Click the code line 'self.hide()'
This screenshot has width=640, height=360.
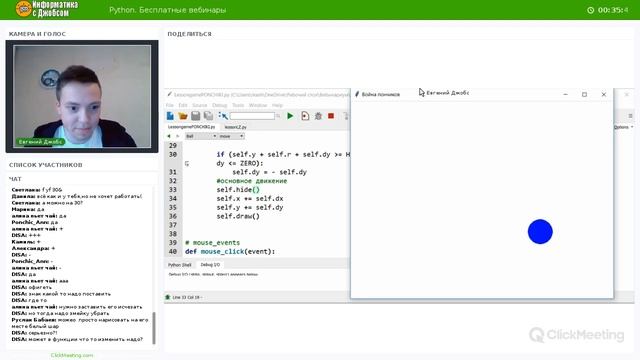238,190
